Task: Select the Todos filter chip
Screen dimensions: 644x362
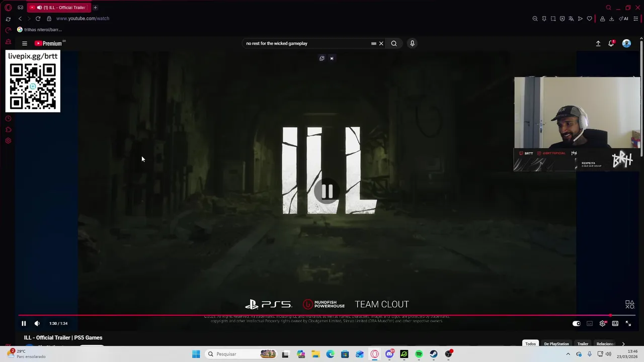Action: (x=530, y=344)
